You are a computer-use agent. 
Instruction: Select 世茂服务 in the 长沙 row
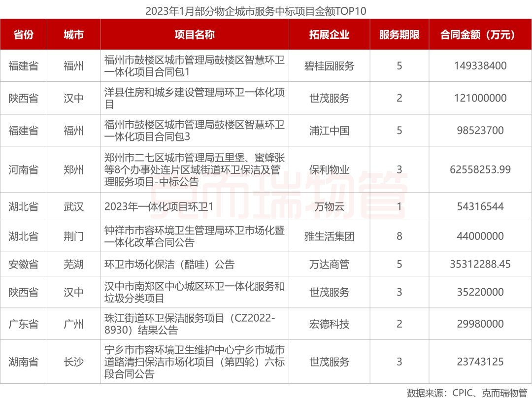click(329, 362)
